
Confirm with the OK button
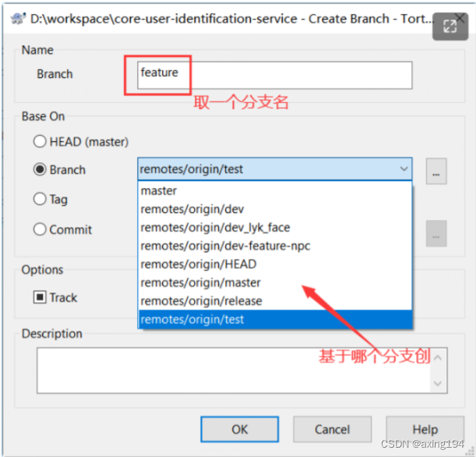click(x=239, y=429)
